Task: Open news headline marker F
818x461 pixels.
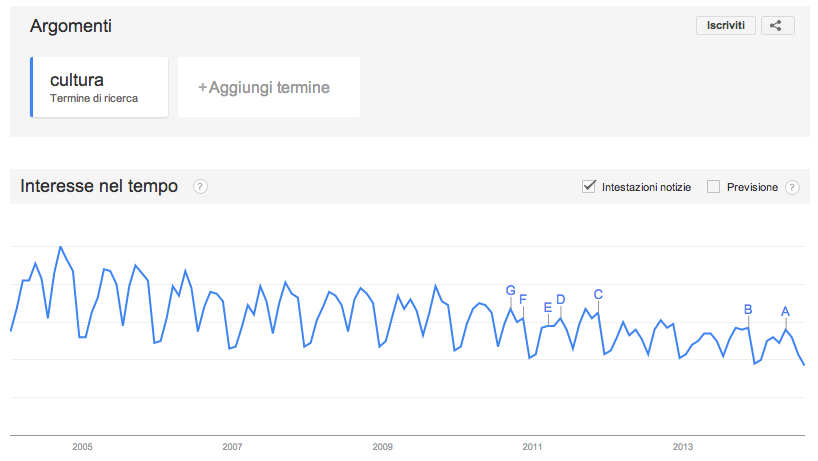Action: point(523,299)
